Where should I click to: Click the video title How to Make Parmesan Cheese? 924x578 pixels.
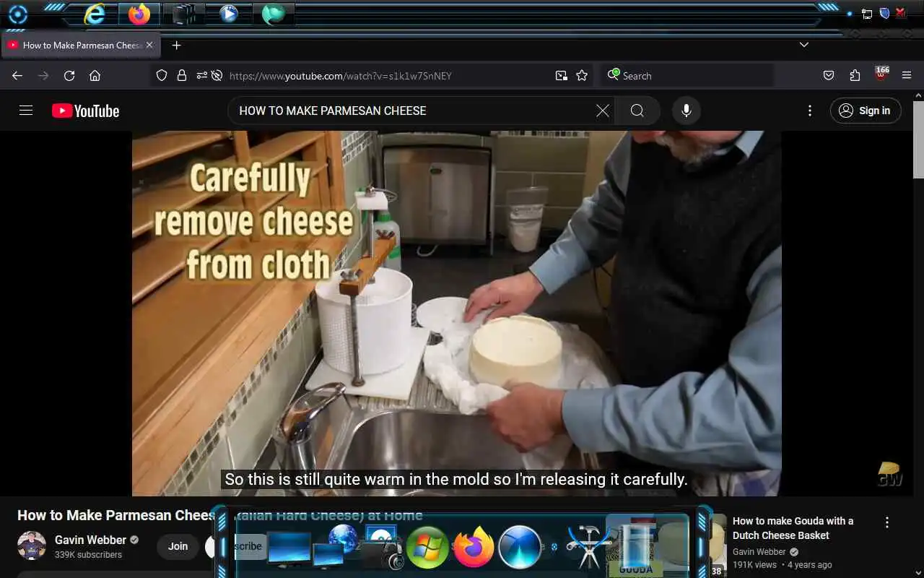pyautogui.click(x=219, y=515)
